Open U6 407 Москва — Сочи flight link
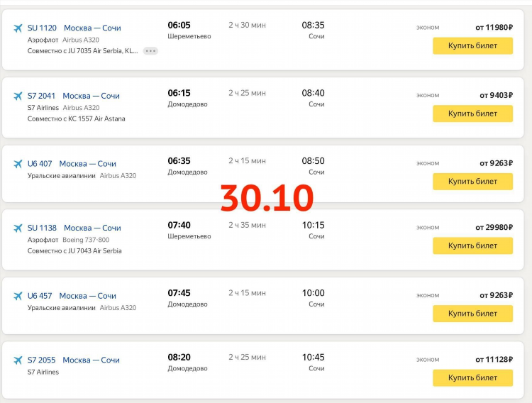 point(72,164)
